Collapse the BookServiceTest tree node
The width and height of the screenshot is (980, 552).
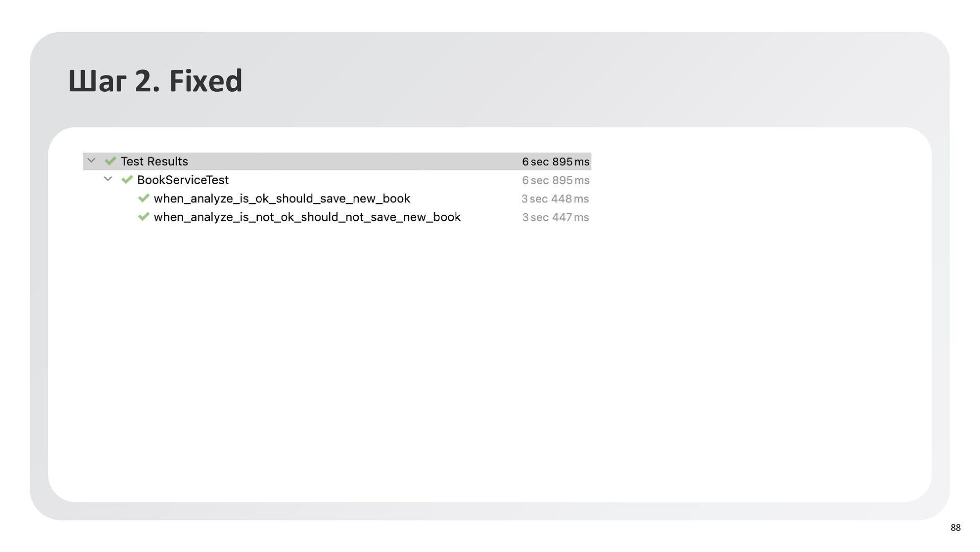point(108,179)
